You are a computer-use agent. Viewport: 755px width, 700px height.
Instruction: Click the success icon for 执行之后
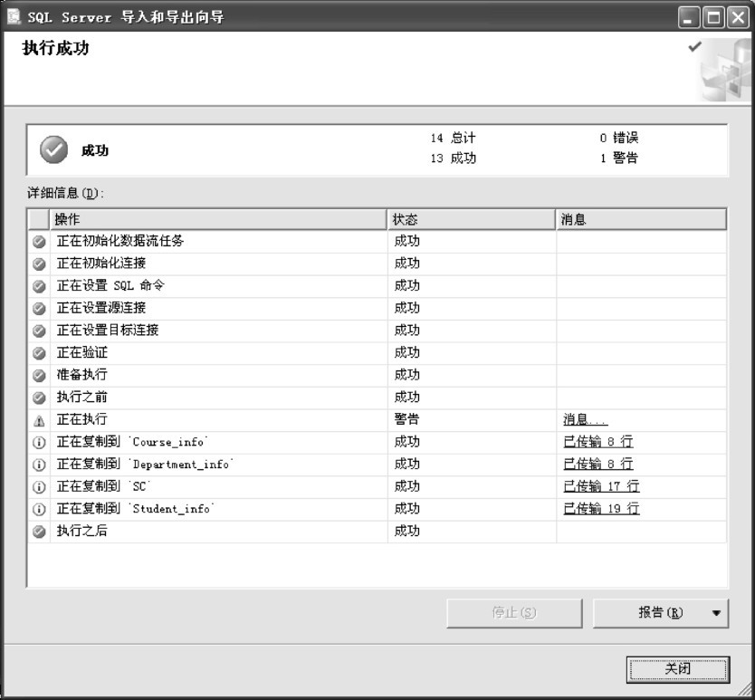[39, 532]
